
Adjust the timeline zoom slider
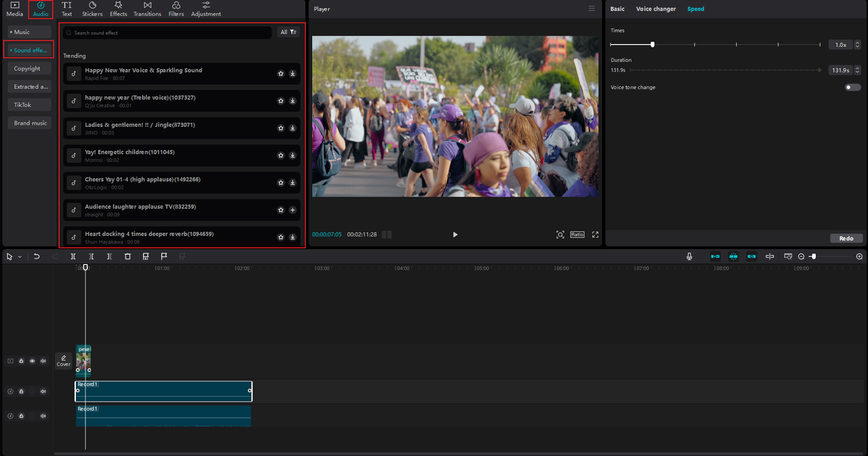(814, 256)
